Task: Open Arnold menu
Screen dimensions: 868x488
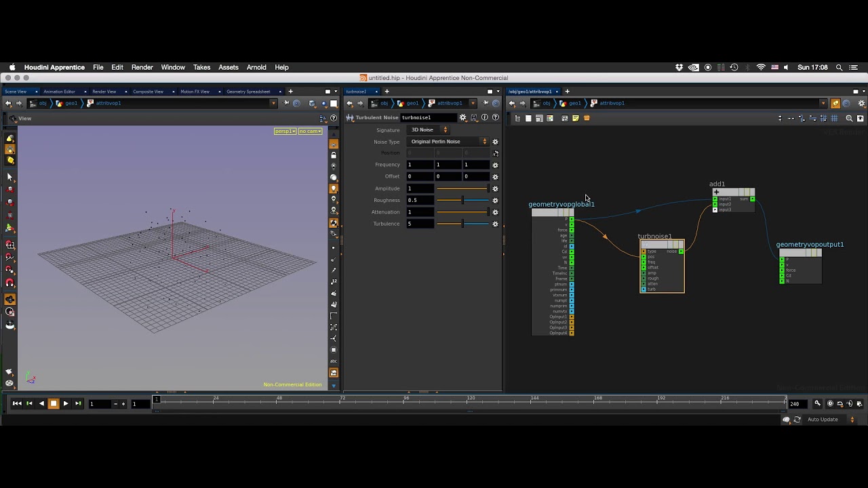Action: click(256, 67)
